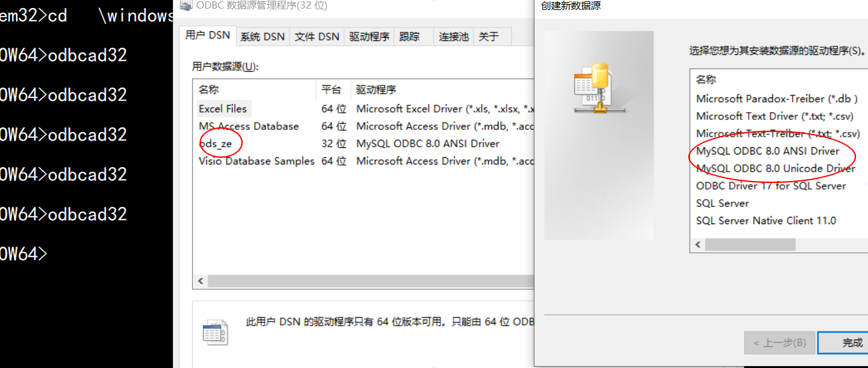The image size is (868, 368).
Task: Open the 关于 tab
Action: 488,37
